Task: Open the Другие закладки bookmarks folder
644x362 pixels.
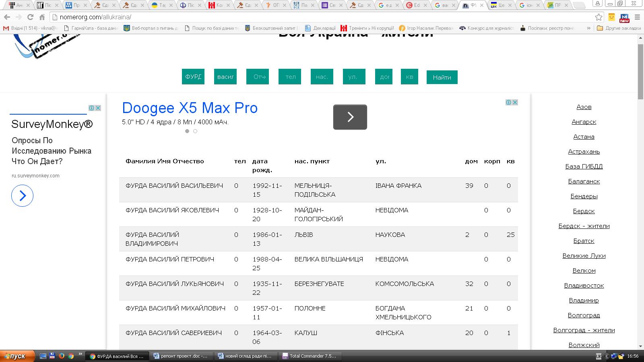Action: point(619,28)
